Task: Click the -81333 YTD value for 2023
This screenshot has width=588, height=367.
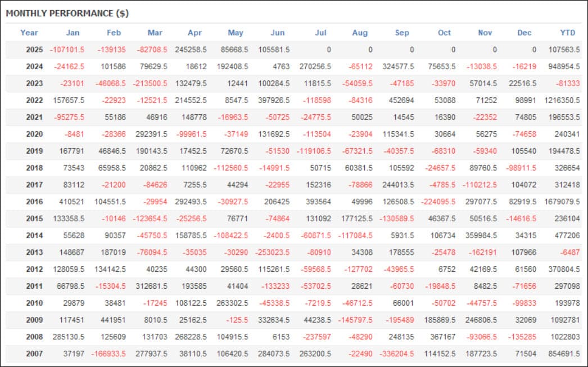Action: 567,83
